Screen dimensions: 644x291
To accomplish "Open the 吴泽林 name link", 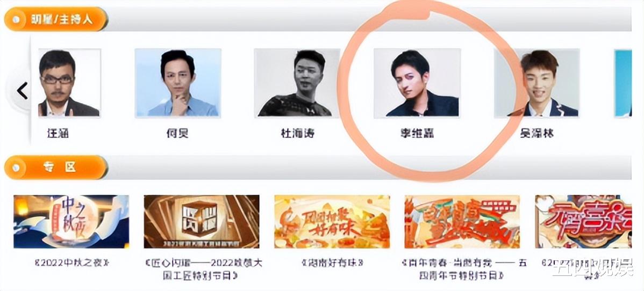I will point(536,133).
